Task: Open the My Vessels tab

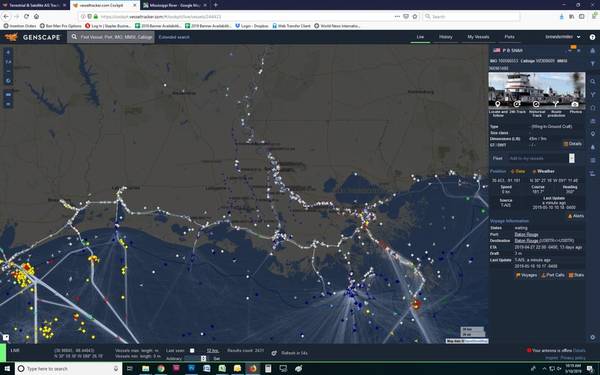Action: point(478,37)
